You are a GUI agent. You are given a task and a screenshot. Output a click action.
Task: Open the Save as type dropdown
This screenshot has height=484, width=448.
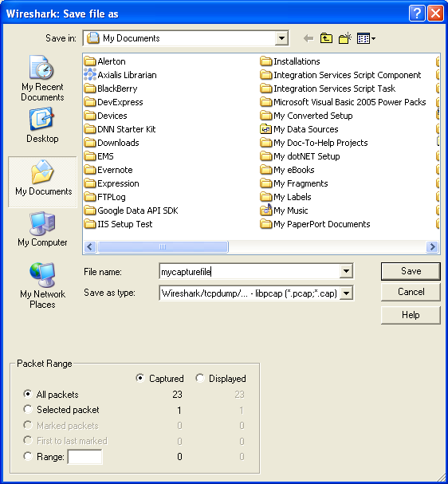(x=346, y=293)
